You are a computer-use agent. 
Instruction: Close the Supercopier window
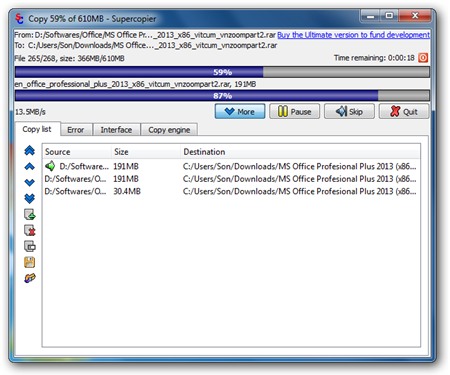coord(415,15)
